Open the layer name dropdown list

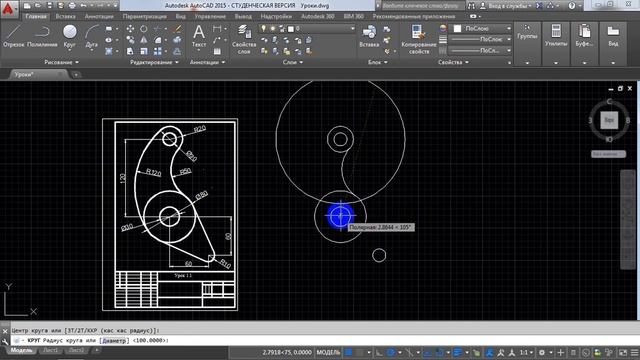[x=353, y=29]
